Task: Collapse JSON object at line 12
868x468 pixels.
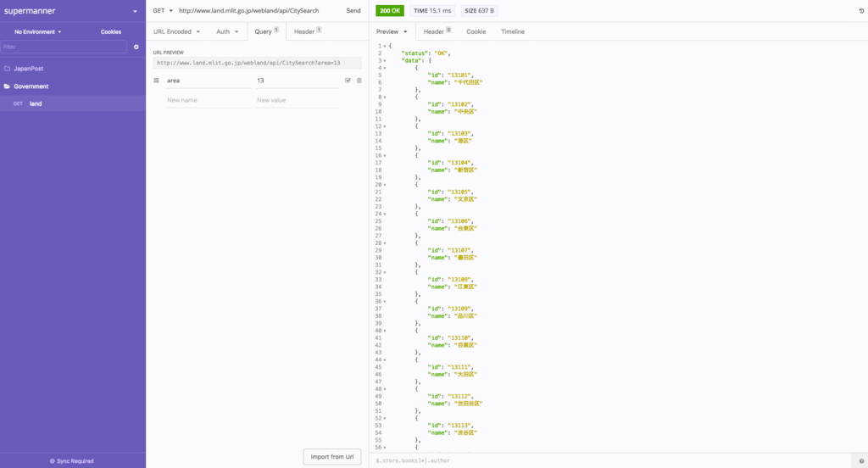Action: coord(385,126)
